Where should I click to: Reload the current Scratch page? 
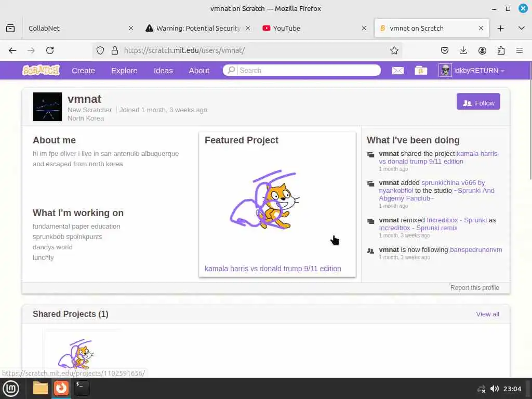[50, 50]
